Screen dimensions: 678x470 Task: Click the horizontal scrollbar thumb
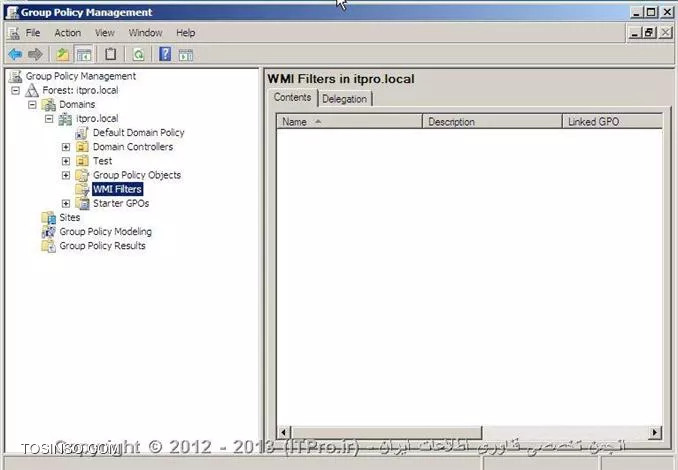pos(387,432)
